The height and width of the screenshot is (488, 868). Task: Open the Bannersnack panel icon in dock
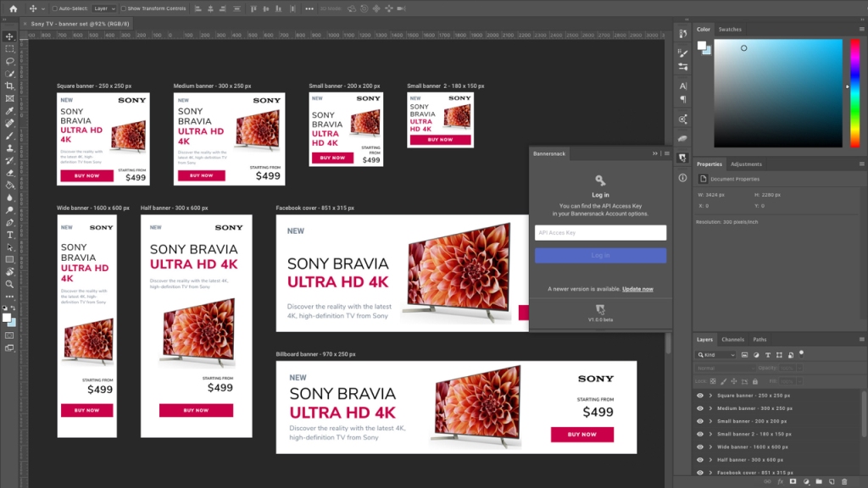click(x=682, y=158)
